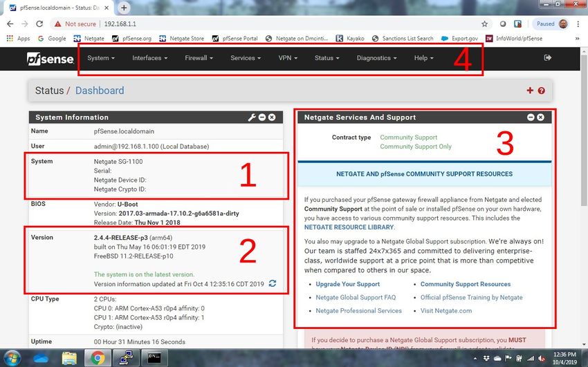Viewport: 588px width, 367px height.
Task: Minimize the System Information widget
Action: (262, 117)
